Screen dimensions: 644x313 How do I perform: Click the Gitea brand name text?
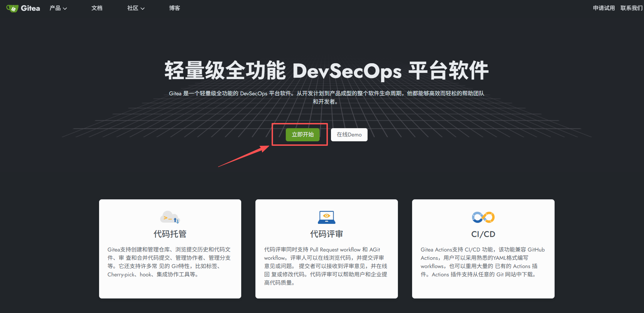click(30, 8)
